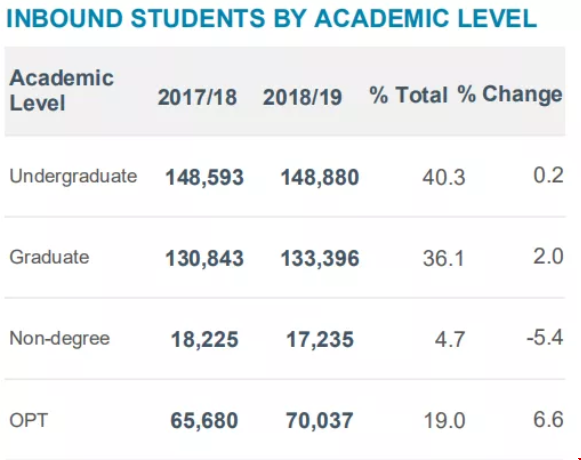
Task: Select the Graduate 2018/19 value 133,396
Action: click(320, 258)
